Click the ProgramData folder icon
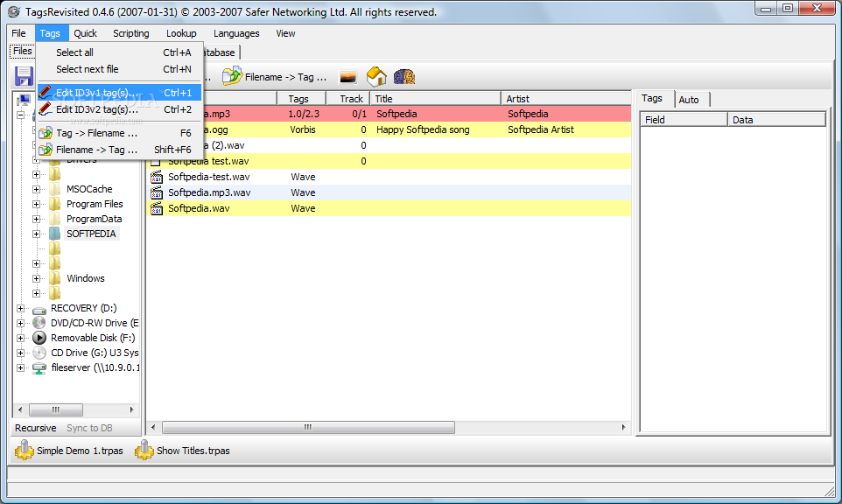The width and height of the screenshot is (842, 504). [55, 219]
